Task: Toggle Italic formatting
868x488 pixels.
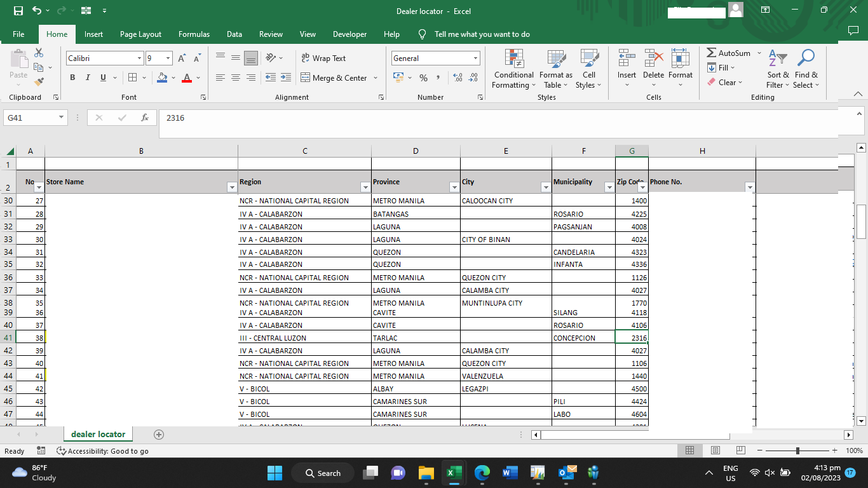Action: tap(88, 78)
